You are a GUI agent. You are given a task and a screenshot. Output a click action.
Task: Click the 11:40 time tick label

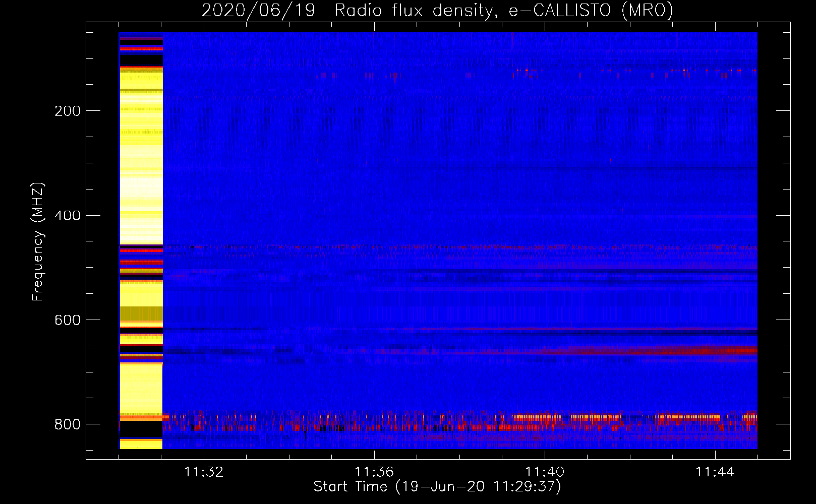[x=545, y=472]
